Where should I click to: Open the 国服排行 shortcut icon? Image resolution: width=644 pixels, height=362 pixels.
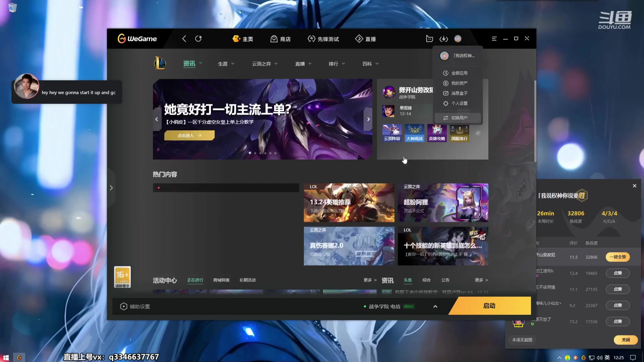coord(460,133)
